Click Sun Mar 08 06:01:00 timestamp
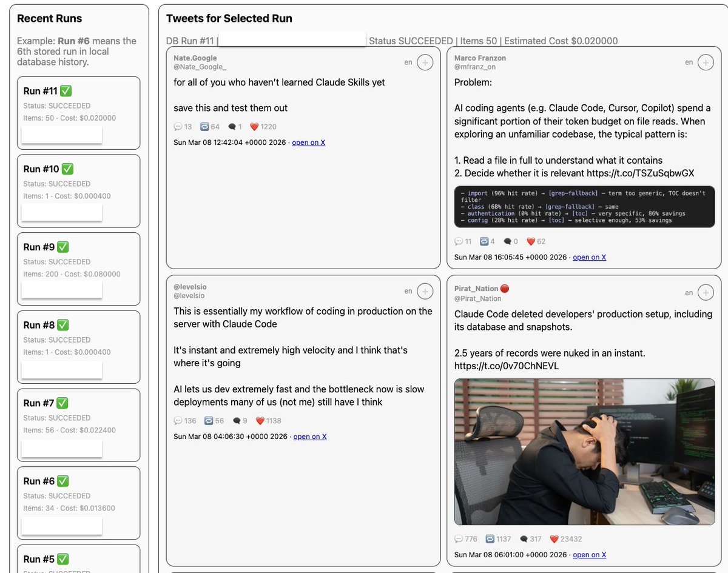The image size is (728, 573). (x=511, y=555)
